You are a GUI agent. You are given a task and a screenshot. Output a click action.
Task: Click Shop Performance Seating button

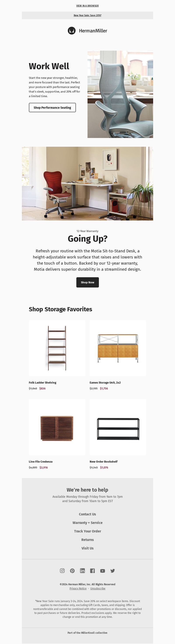[52, 107]
